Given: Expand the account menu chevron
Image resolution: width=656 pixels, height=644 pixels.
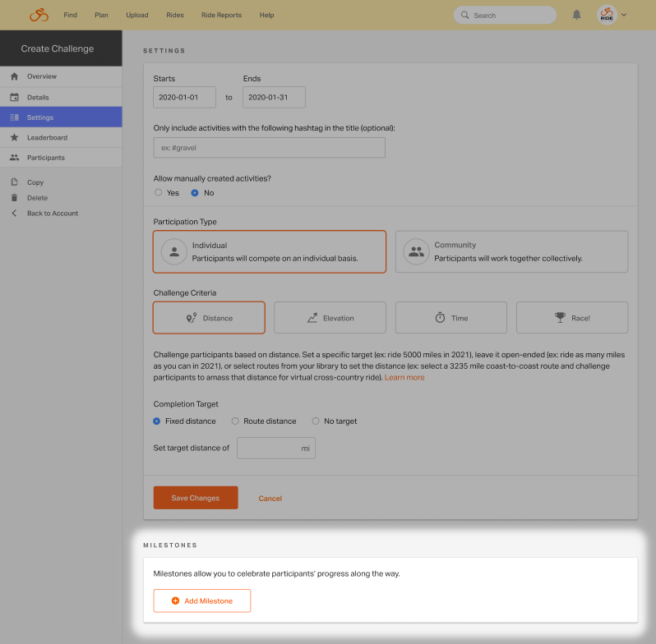Looking at the screenshot, I should pyautogui.click(x=624, y=15).
